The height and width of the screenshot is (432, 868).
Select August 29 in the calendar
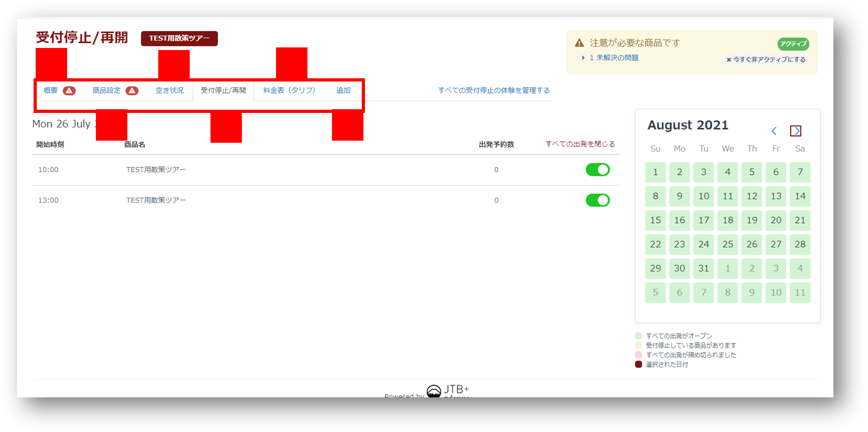pos(655,268)
